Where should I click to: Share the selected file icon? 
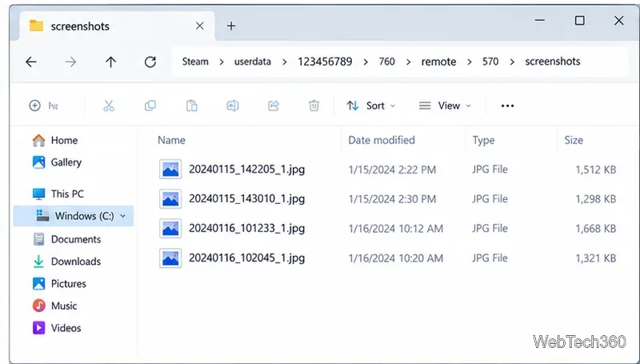tap(273, 106)
